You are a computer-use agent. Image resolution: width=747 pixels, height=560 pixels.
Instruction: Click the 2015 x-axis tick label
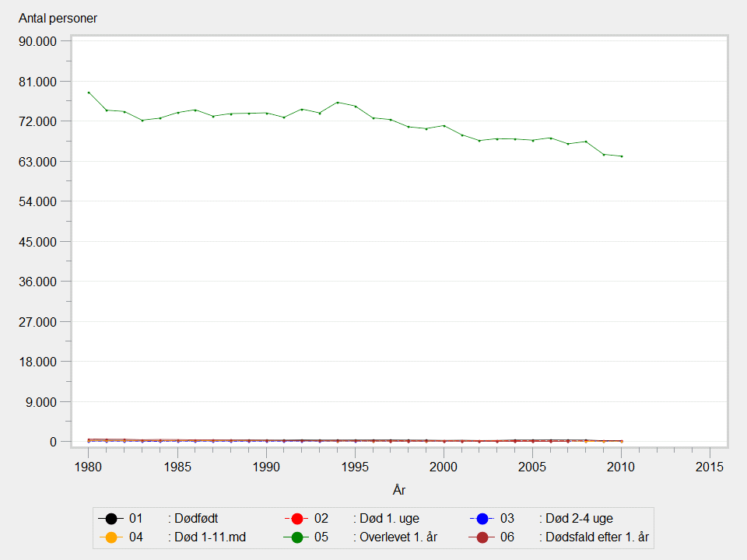pyautogui.click(x=710, y=467)
